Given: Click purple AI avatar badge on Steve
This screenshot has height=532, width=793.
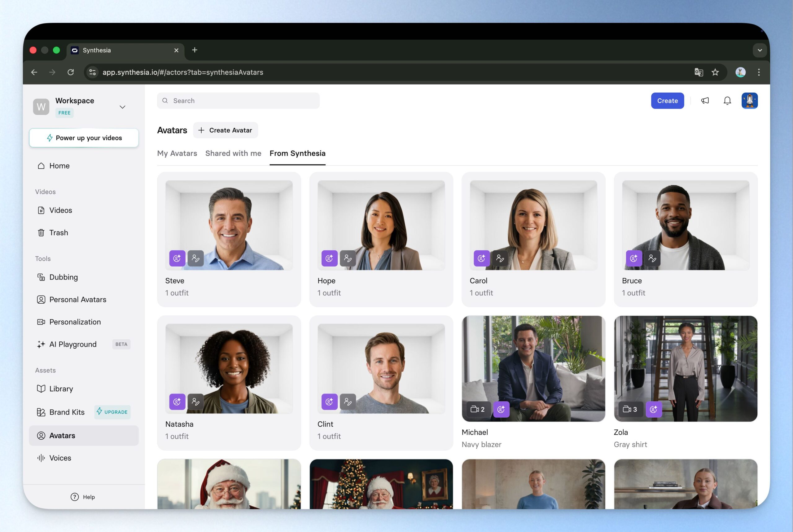Looking at the screenshot, I should 177,258.
